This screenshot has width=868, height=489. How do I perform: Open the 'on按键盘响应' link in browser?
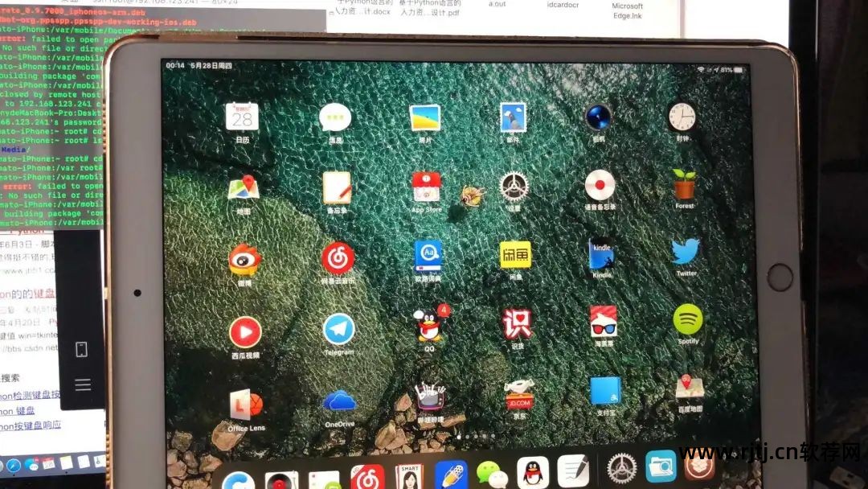pyautogui.click(x=31, y=425)
